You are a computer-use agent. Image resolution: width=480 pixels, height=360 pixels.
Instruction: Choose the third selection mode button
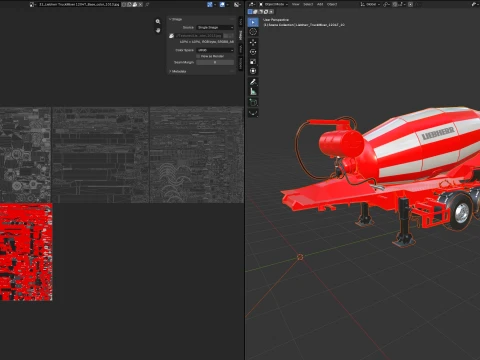[x=261, y=12]
